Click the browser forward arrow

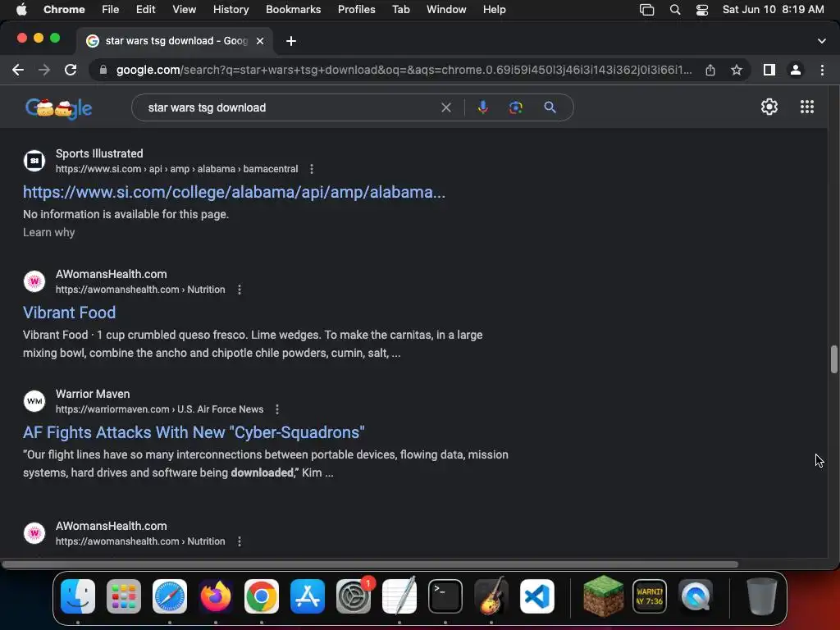click(44, 70)
